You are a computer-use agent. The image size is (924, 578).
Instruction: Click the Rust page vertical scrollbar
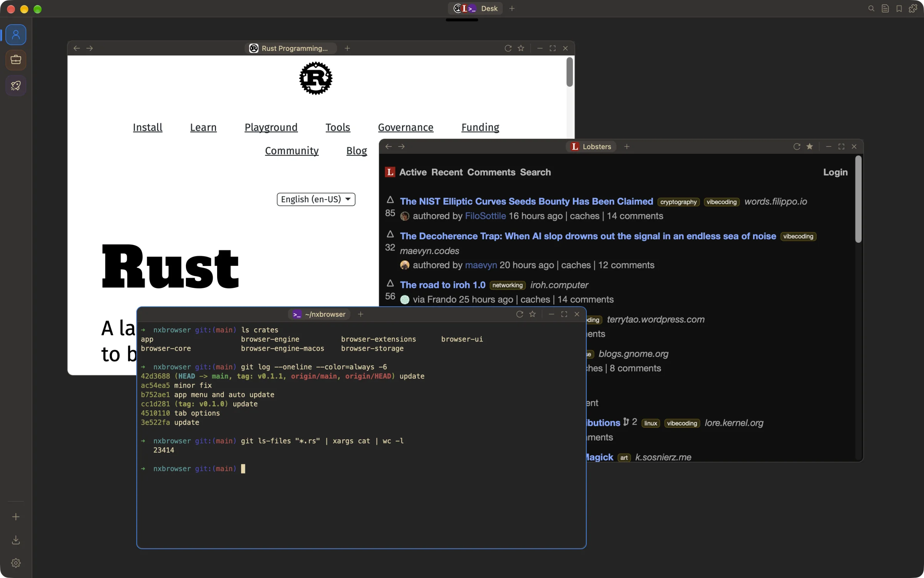[569, 72]
